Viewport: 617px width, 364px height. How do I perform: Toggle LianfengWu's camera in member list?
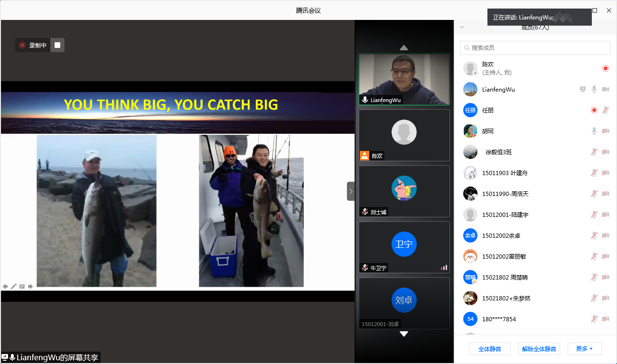pyautogui.click(x=605, y=89)
